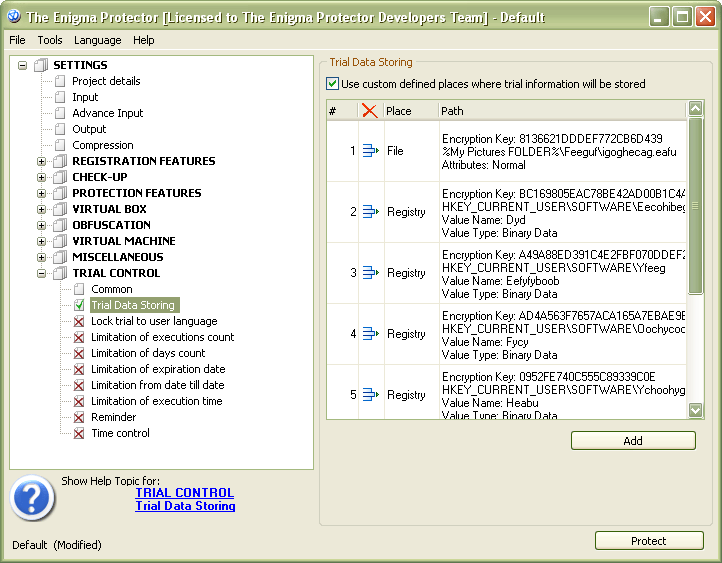Click the blue arrow icon in row 5

click(371, 395)
